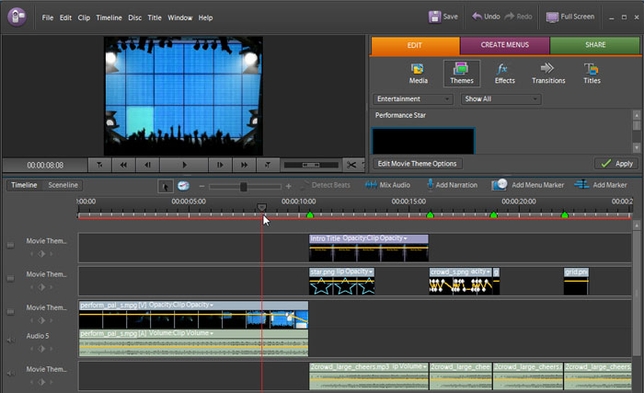This screenshot has width=644, height=393.
Task: Click the playhead current-time indicator on the ruler
Action: [262, 207]
